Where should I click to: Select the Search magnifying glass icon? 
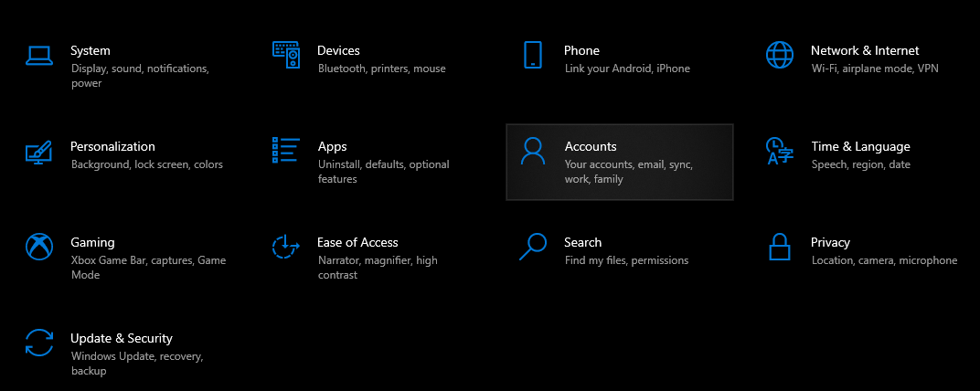(532, 247)
